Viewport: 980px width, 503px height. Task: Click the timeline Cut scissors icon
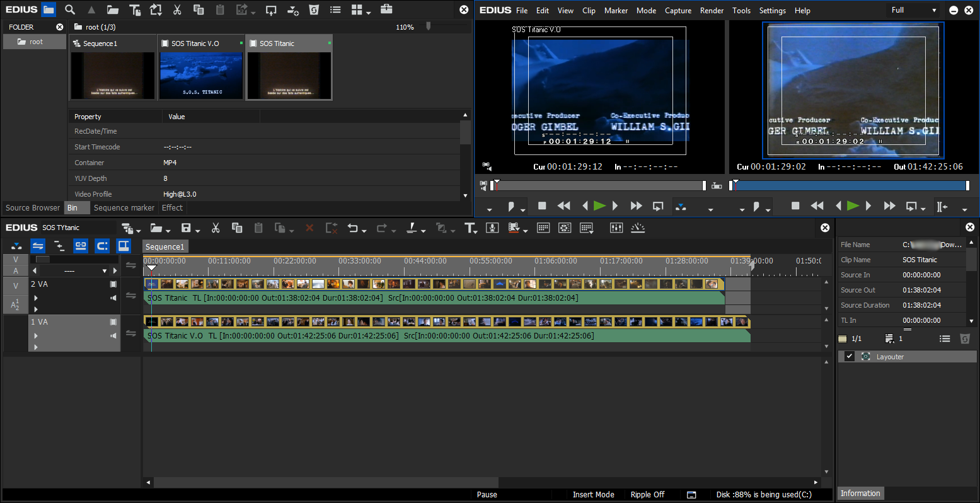click(x=216, y=228)
